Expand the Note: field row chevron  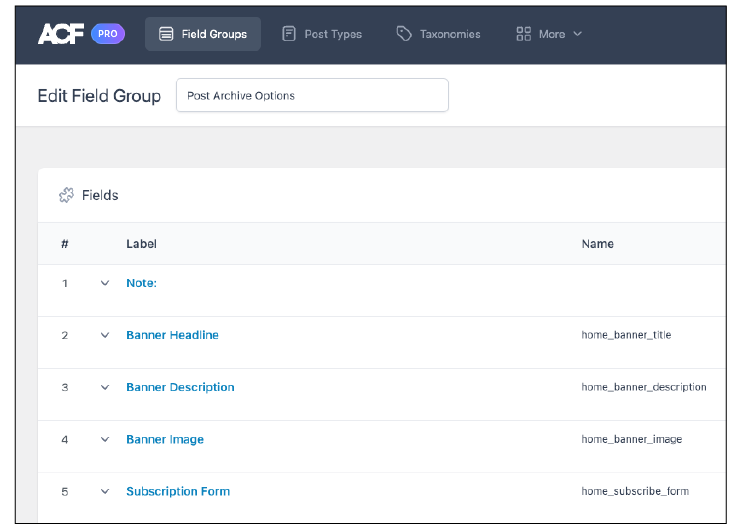point(105,283)
